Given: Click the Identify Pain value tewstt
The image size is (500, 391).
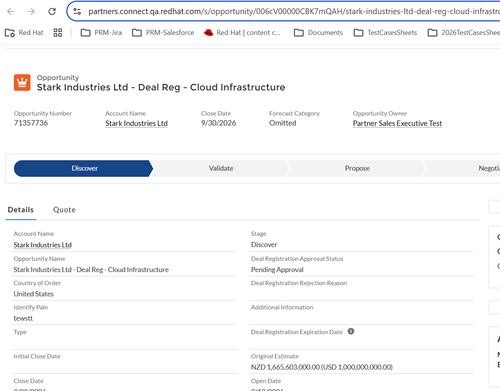Looking at the screenshot, I should 23,318.
